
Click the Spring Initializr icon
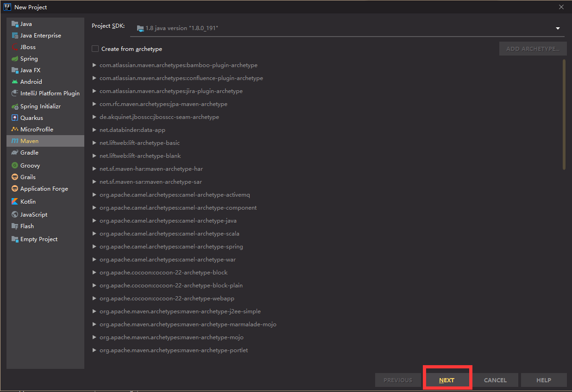(x=15, y=106)
